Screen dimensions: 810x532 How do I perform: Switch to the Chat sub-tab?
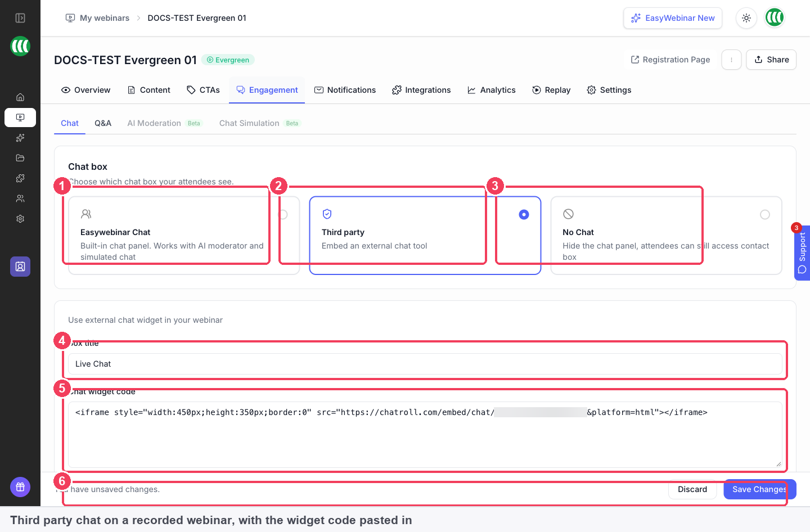point(70,123)
